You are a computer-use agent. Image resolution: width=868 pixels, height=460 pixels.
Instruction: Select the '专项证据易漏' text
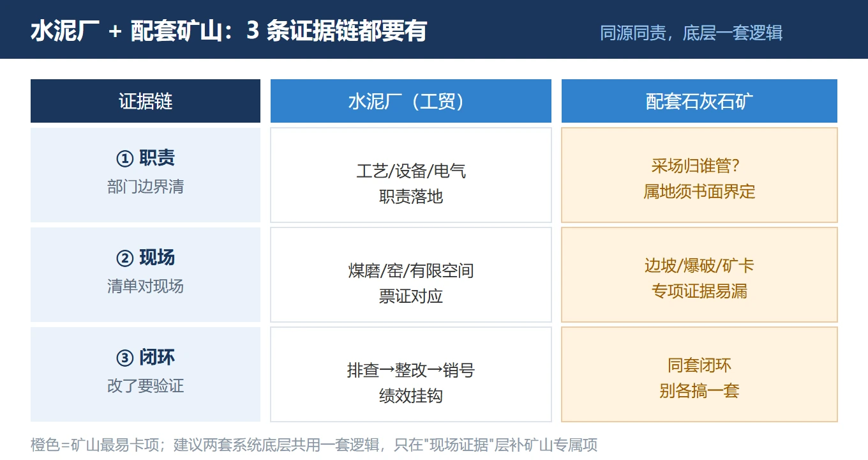700,291
